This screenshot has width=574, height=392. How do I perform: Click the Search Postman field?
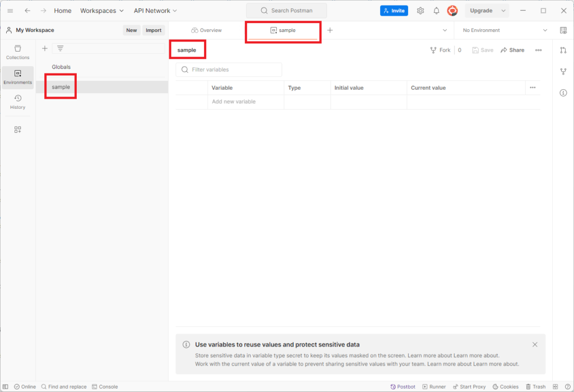tap(286, 11)
